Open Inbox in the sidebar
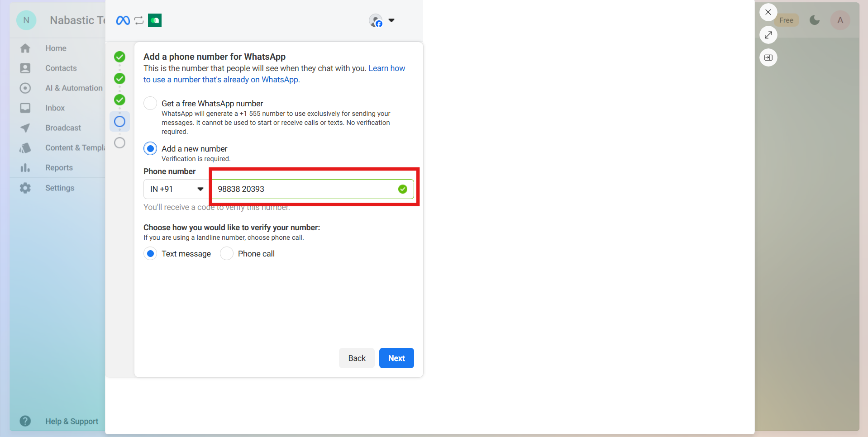The image size is (868, 437). [55, 108]
